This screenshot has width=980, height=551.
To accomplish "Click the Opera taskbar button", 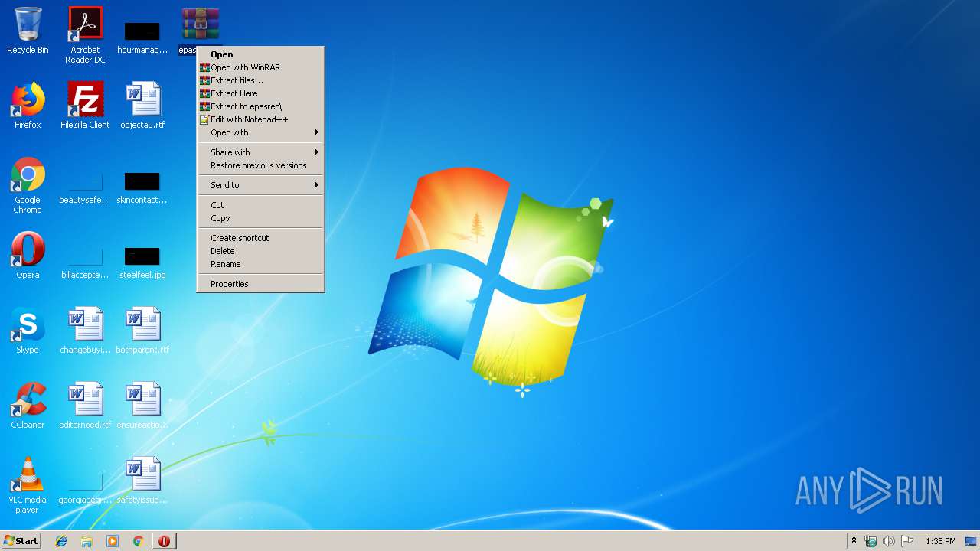I will (x=164, y=541).
